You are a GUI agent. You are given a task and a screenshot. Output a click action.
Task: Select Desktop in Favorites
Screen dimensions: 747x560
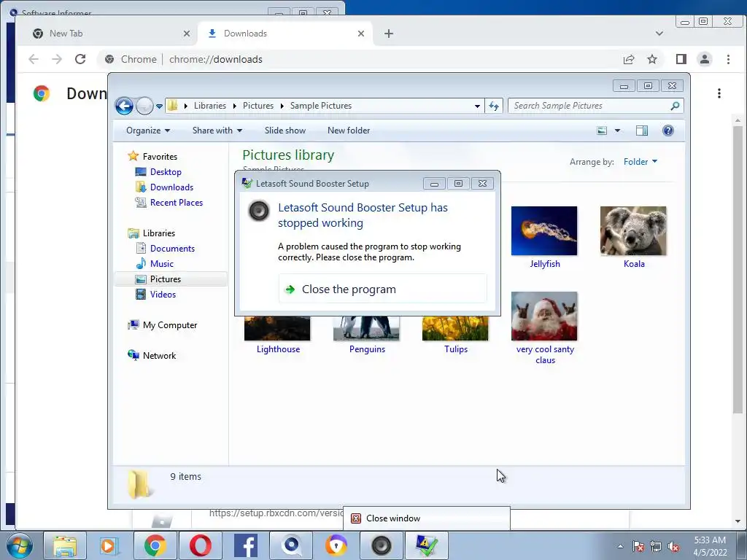tap(166, 172)
